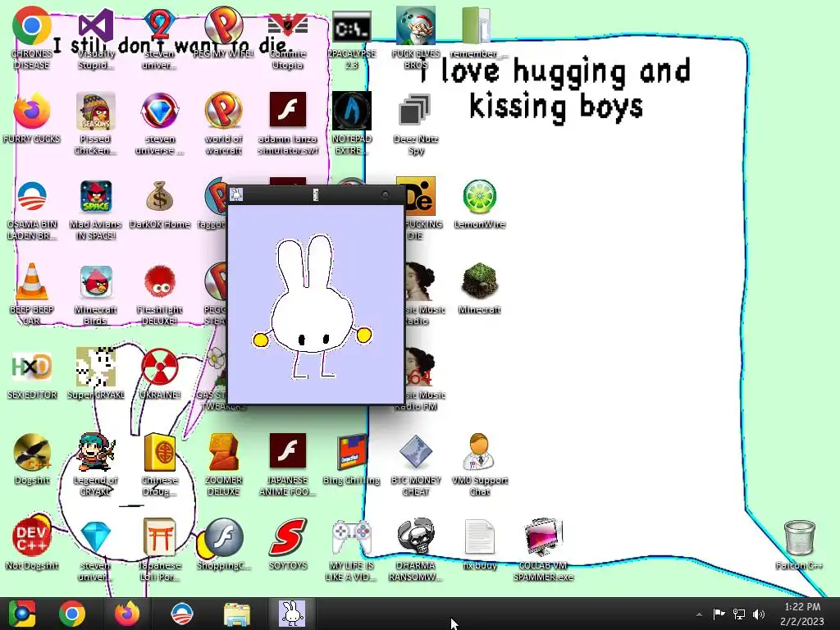Image resolution: width=840 pixels, height=630 pixels.
Task: Click the Start button on the taskbar
Action: [22, 614]
